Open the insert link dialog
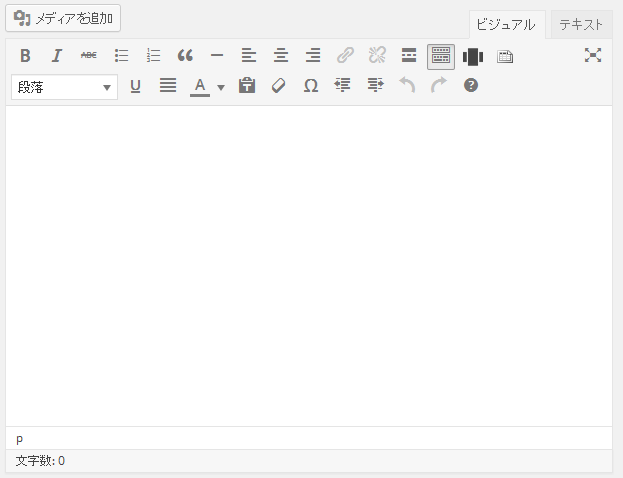 pos(345,56)
